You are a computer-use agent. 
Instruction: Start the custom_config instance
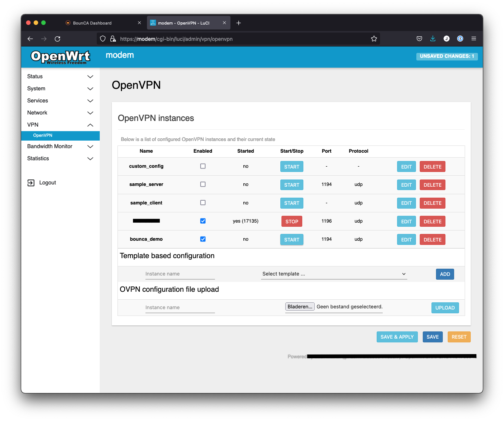click(x=292, y=167)
